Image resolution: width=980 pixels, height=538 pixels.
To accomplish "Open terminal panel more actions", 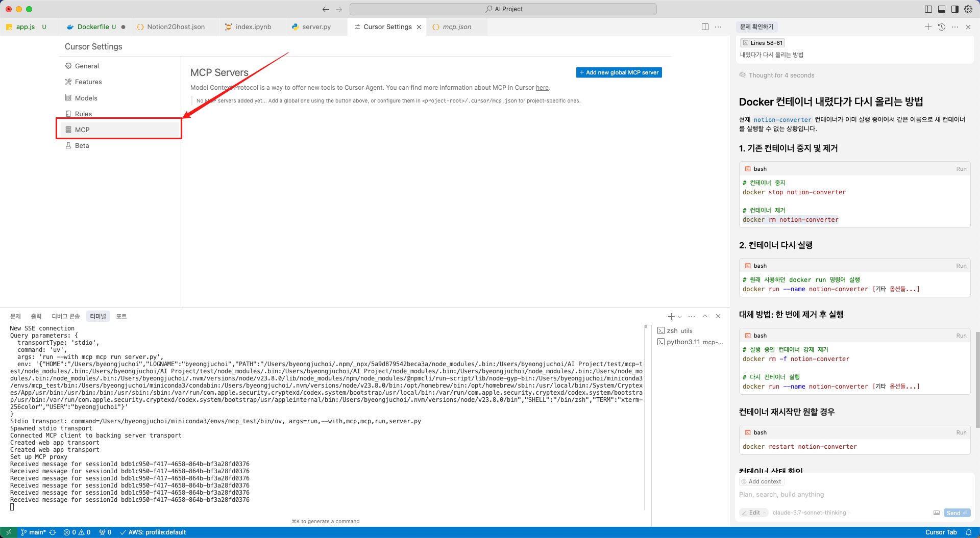I will tap(692, 317).
